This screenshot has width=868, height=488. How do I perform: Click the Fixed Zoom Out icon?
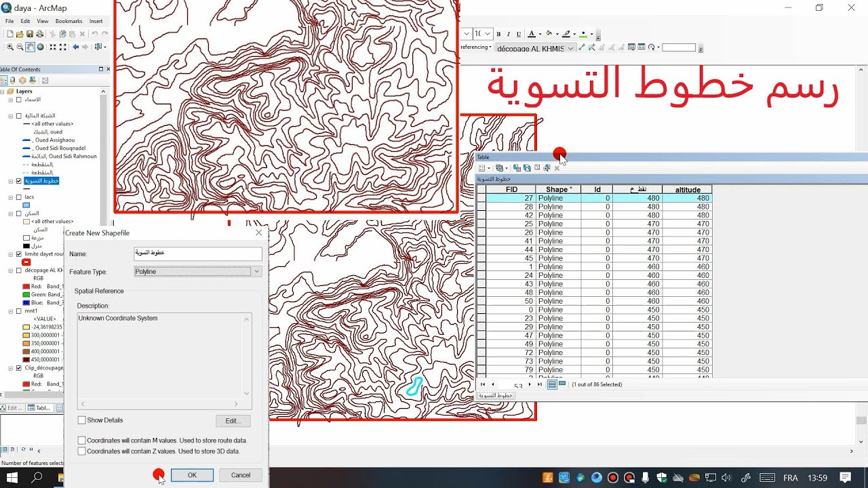(x=62, y=47)
